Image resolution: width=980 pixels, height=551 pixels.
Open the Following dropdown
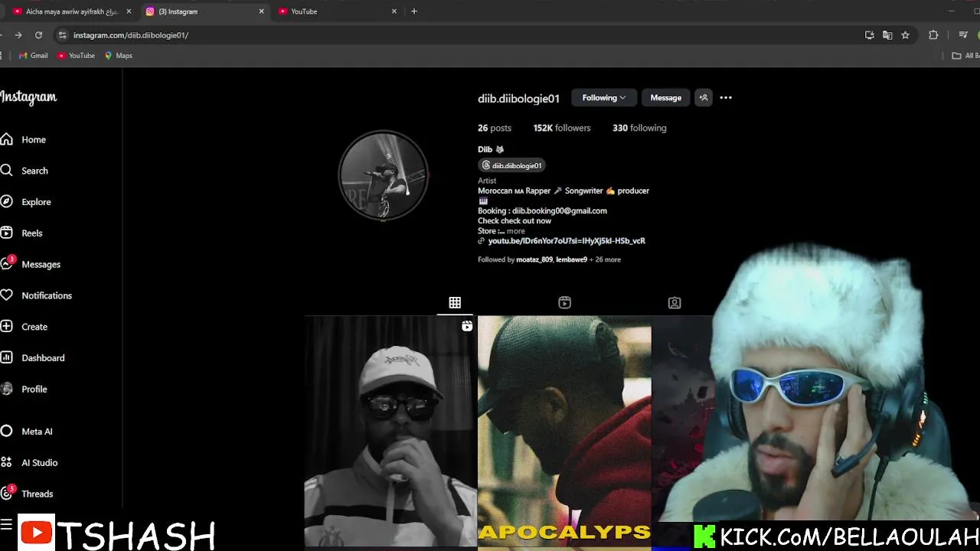point(603,98)
